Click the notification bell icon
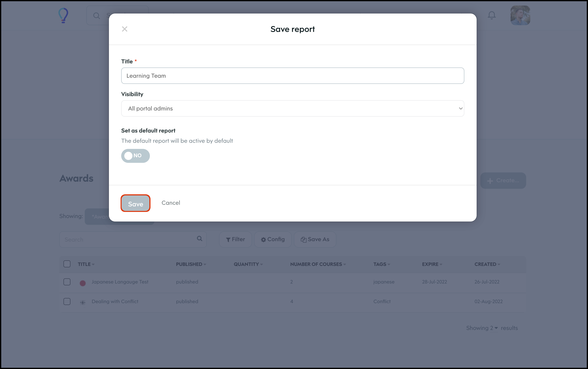The height and width of the screenshot is (369, 588). click(492, 15)
